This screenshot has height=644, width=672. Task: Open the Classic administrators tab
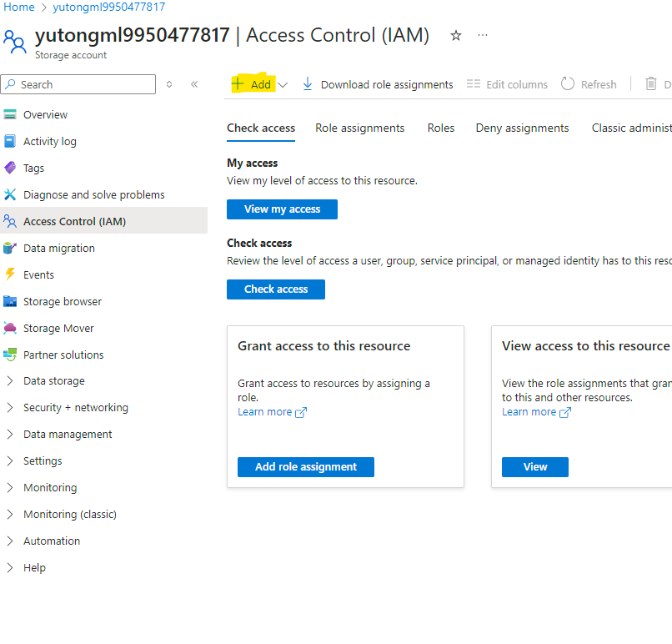click(631, 128)
